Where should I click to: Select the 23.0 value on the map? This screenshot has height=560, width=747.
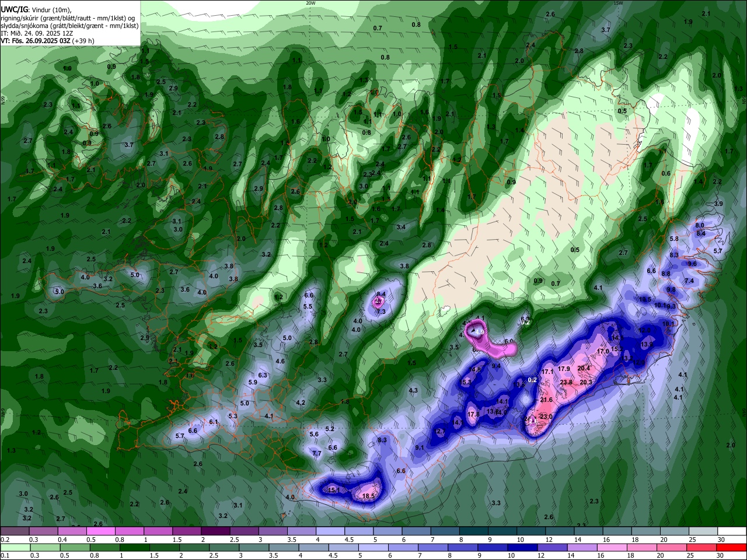click(546, 416)
